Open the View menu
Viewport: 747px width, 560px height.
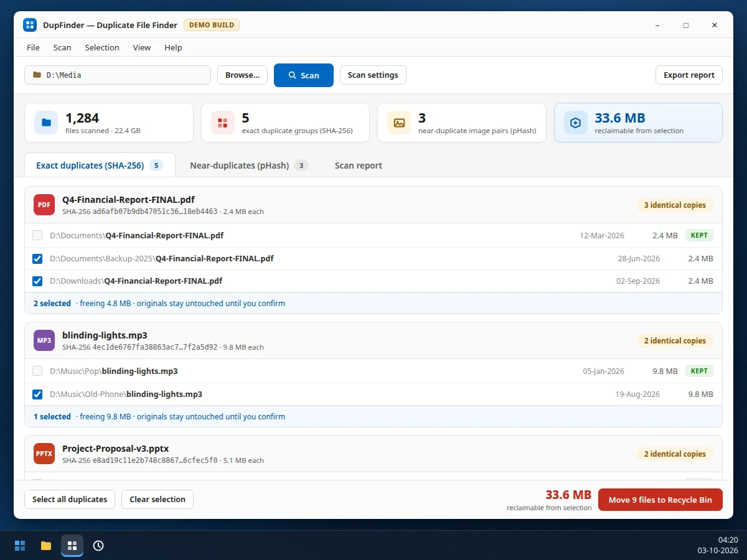[x=142, y=47]
